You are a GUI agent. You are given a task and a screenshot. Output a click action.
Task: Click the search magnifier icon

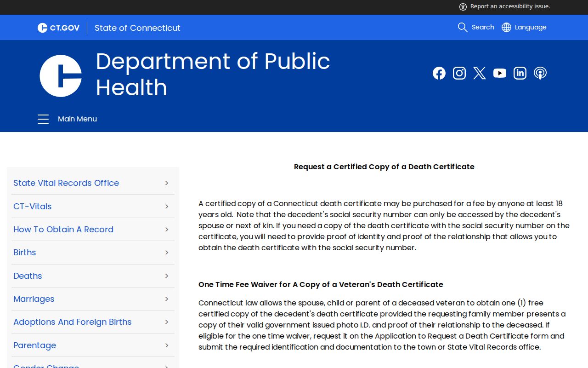click(463, 27)
